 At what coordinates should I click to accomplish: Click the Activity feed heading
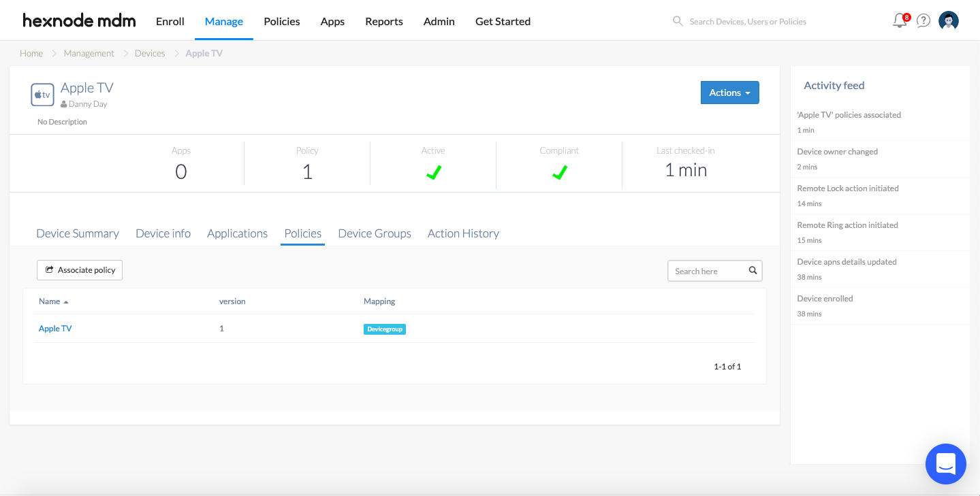point(834,86)
